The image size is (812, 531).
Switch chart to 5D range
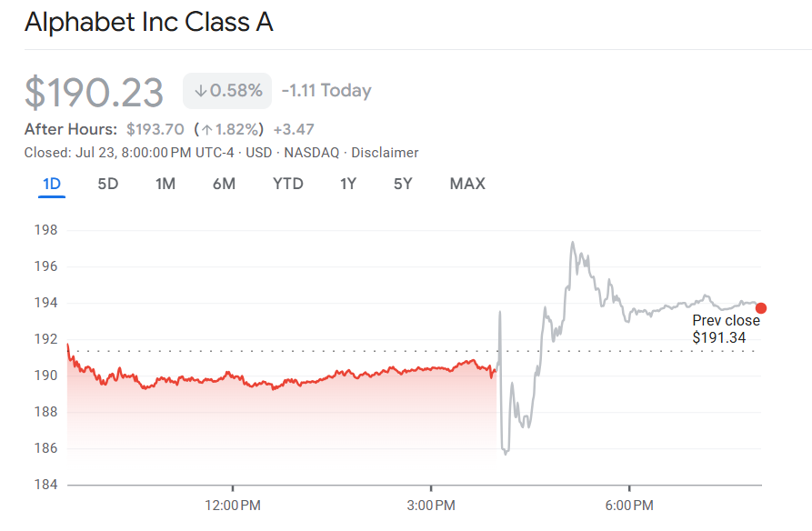click(x=108, y=184)
